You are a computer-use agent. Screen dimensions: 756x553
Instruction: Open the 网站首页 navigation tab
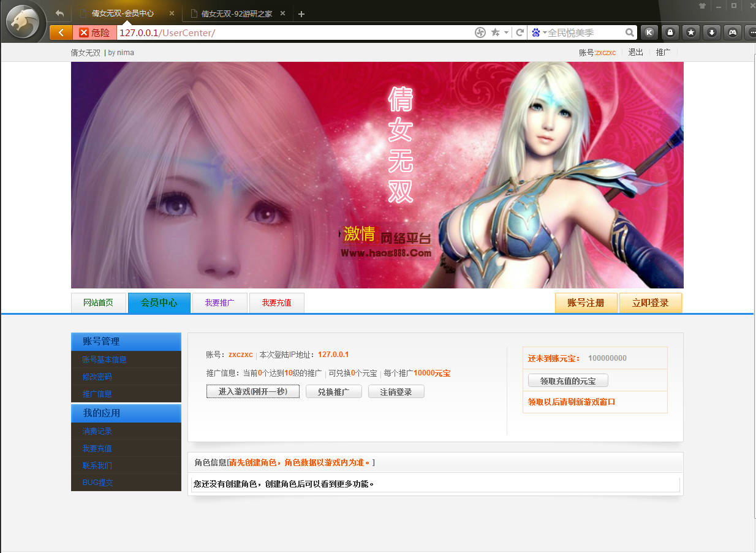pyautogui.click(x=99, y=303)
